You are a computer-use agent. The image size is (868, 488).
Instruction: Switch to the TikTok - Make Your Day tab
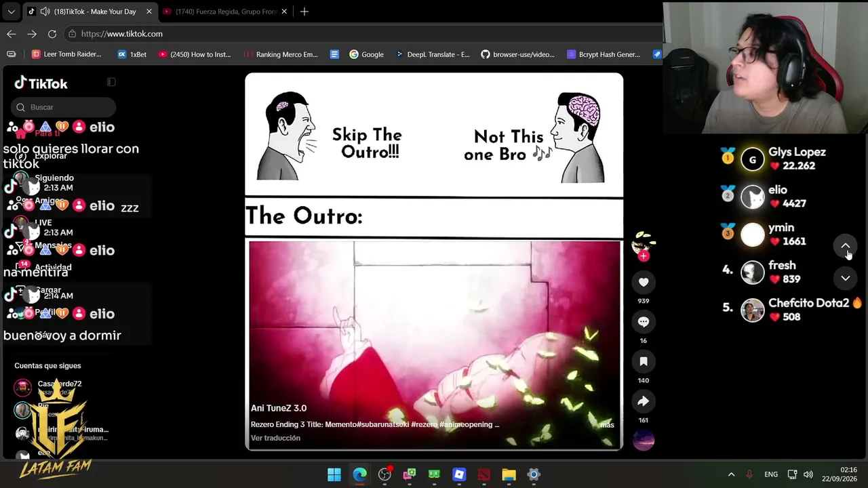click(x=90, y=12)
